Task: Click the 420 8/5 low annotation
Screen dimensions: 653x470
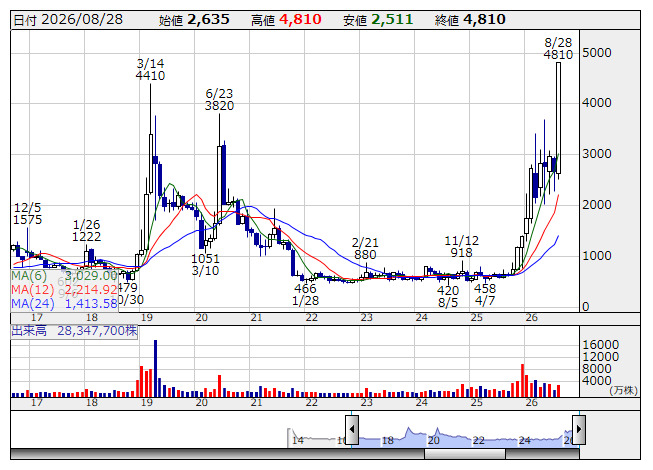Action: [448, 296]
